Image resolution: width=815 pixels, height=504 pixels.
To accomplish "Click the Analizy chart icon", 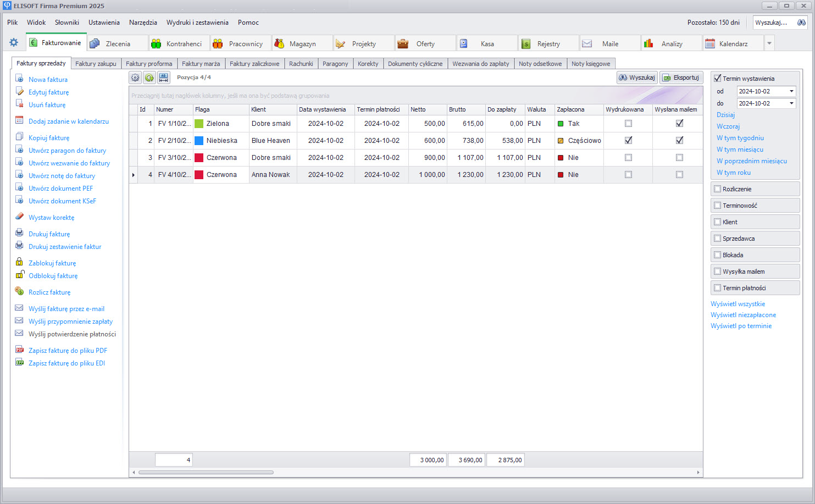I will tap(648, 43).
